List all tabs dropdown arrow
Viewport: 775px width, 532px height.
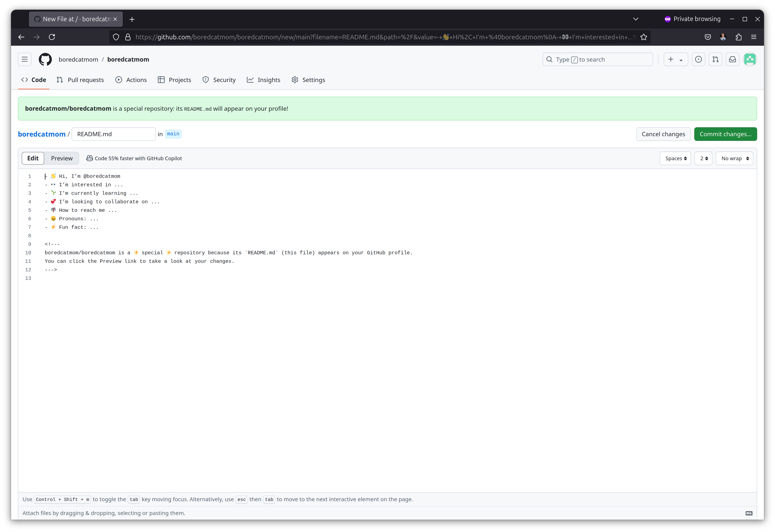pyautogui.click(x=636, y=19)
